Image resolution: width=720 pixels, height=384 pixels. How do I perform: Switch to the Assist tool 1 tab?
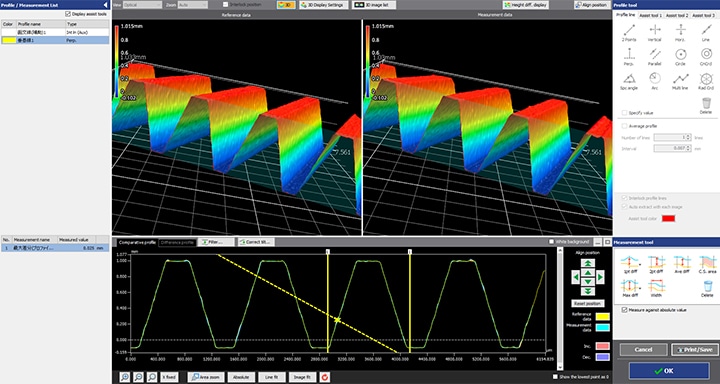coord(651,15)
